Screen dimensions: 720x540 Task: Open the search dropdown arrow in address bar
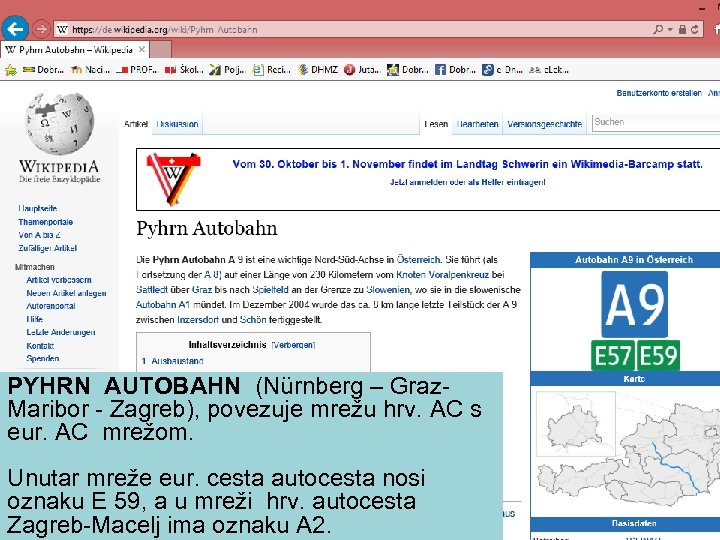click(670, 29)
